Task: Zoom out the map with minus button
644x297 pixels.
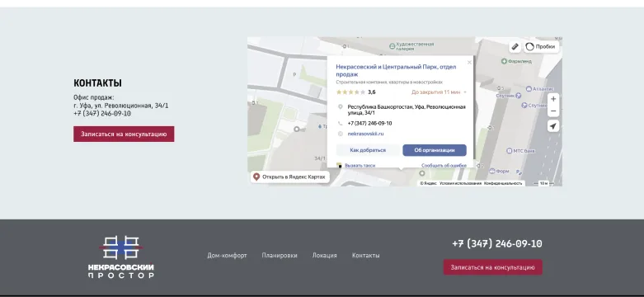Action: click(x=553, y=111)
